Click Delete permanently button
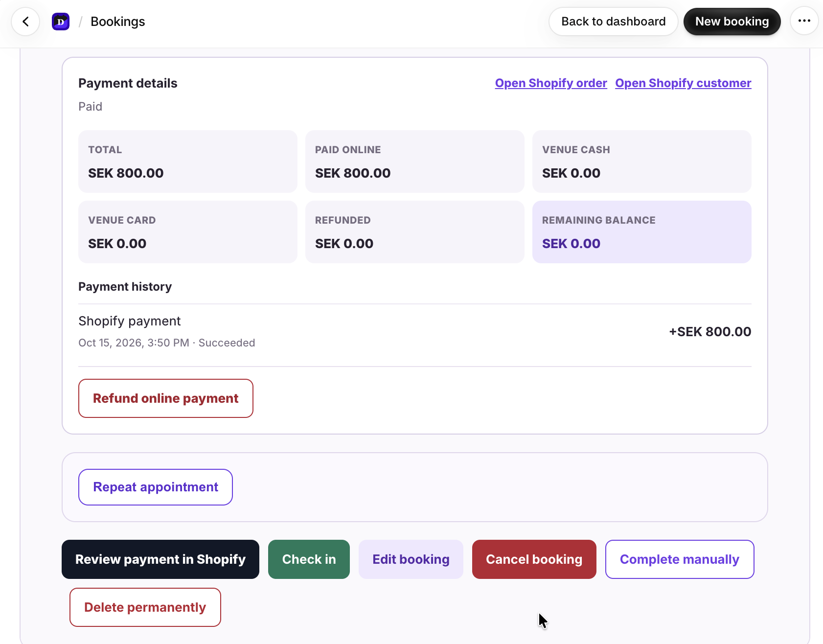823x644 pixels. pos(145,607)
